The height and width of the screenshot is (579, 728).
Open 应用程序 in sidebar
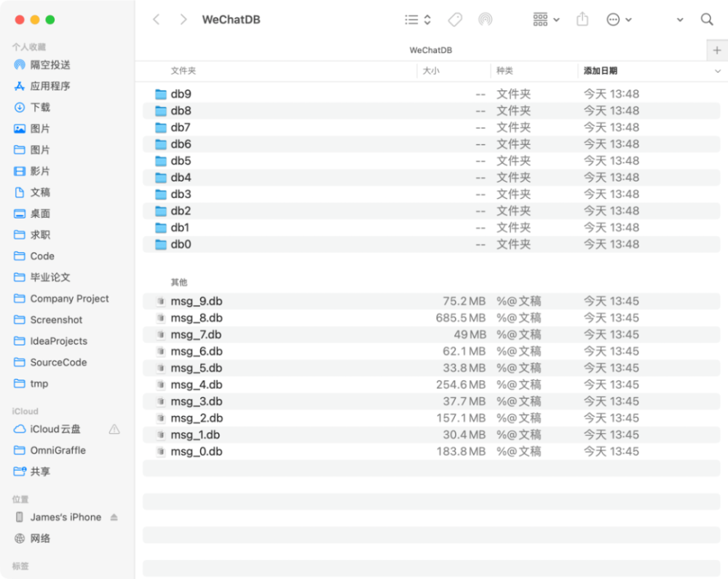(50, 86)
